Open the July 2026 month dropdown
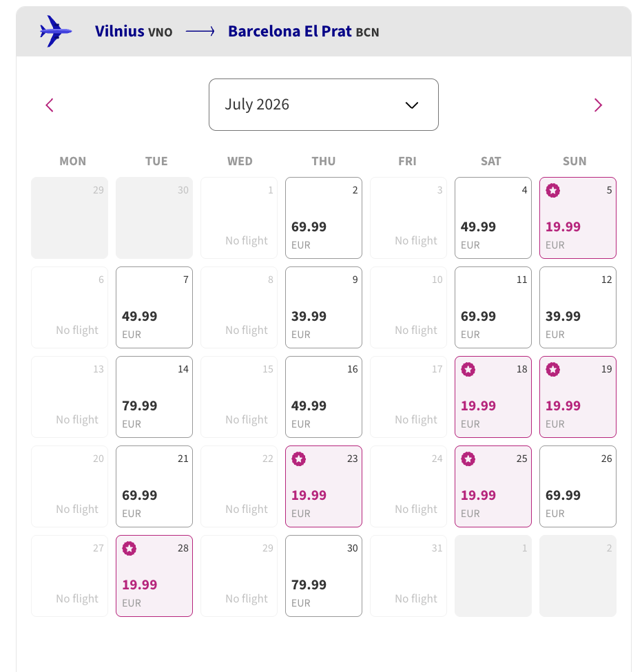 (323, 105)
